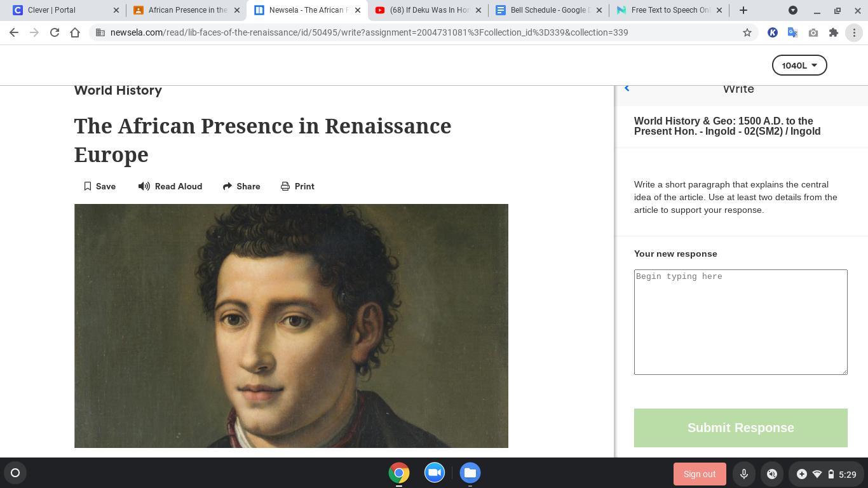868x488 pixels.
Task: Click the Sign out button
Action: point(700,474)
